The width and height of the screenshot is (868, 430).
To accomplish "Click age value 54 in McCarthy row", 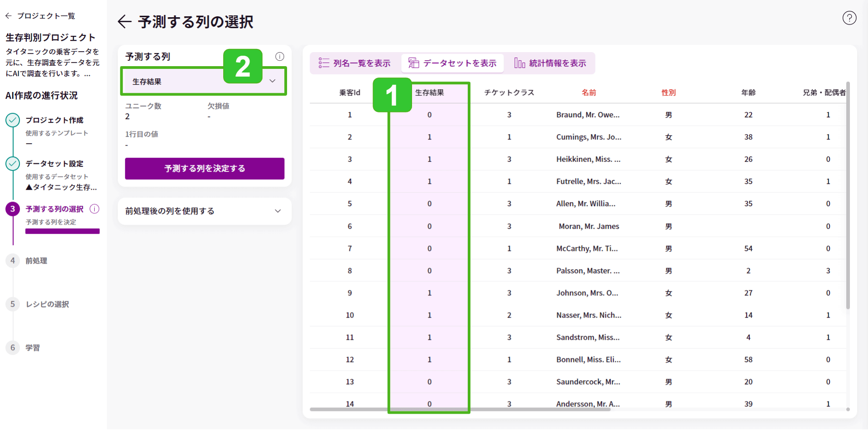I will coord(748,248).
